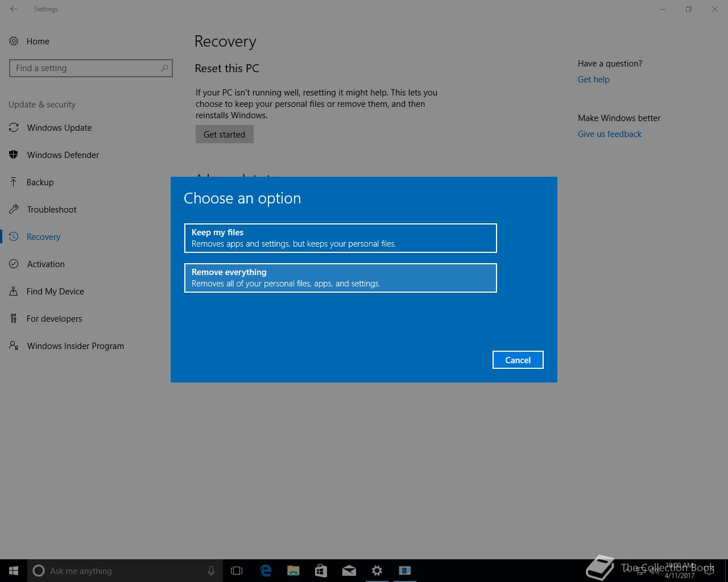
Task: Click the Windows Insider Program icon
Action: tap(14, 346)
